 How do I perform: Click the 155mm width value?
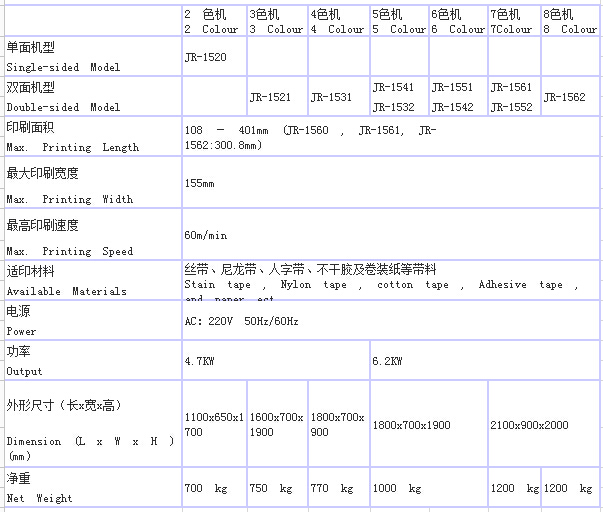tap(200, 183)
